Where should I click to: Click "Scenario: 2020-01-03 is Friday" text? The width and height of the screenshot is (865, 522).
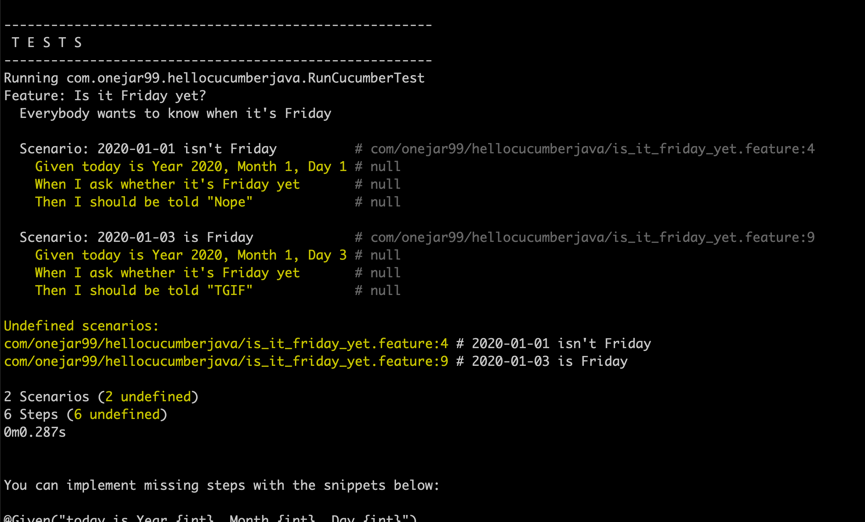click(x=136, y=237)
